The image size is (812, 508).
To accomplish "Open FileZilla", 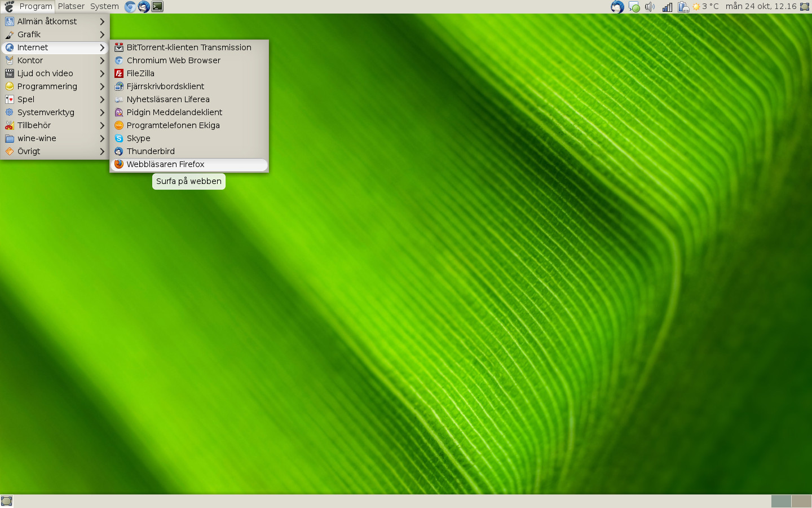I will coord(189,73).
